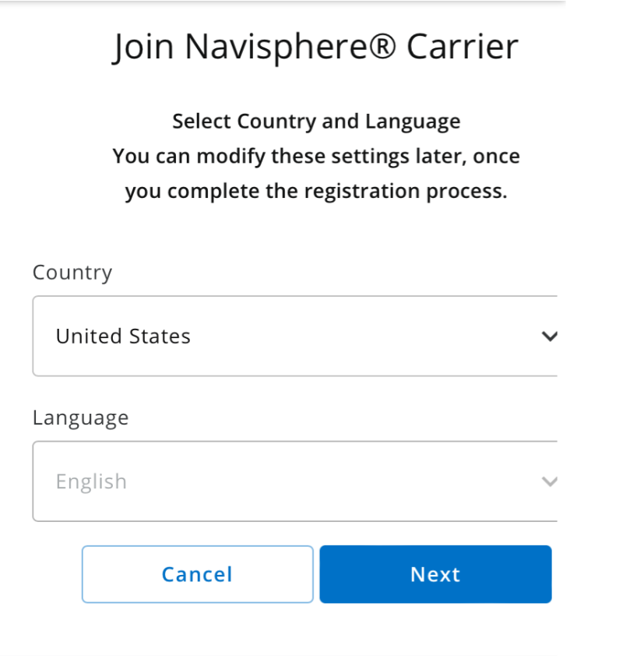Click the 'You can modify these settings later' line

pyautogui.click(x=315, y=156)
